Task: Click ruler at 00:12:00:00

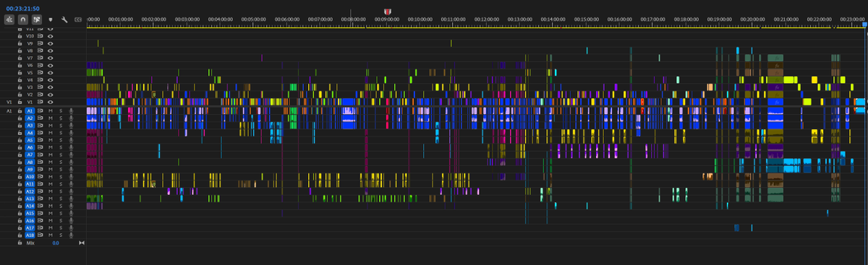Action: click(x=486, y=19)
